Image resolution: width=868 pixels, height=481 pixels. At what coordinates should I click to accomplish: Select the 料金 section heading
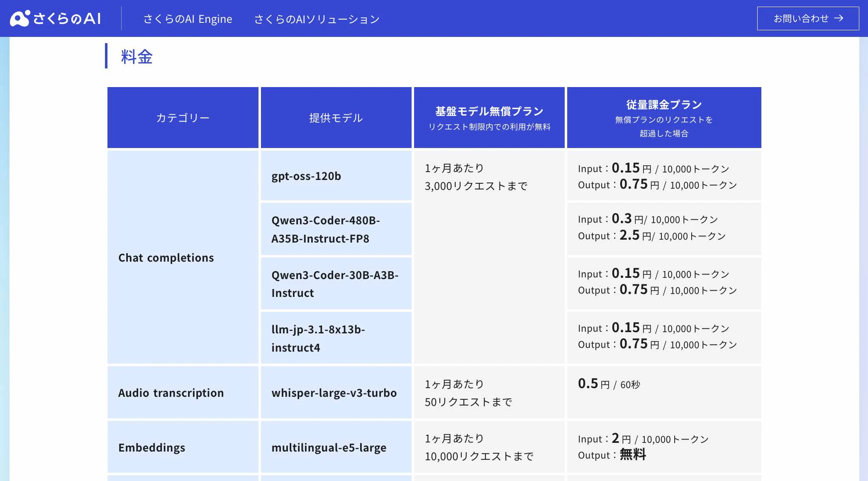(x=137, y=56)
